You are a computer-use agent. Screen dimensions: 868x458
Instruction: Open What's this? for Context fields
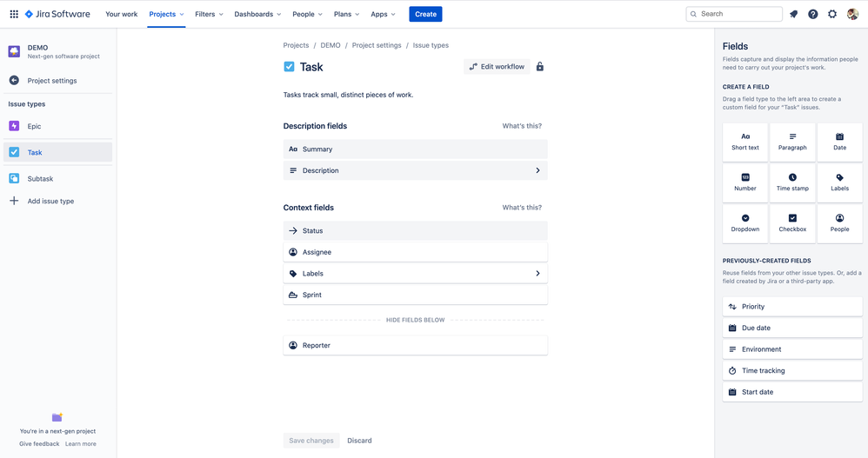[522, 208]
